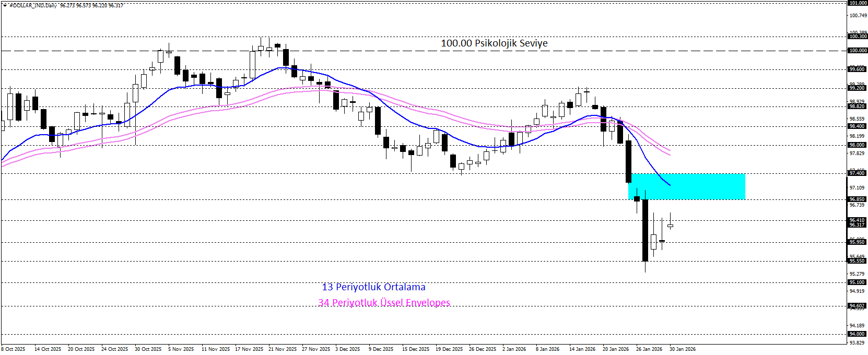Select the 95.550 level price tag

(x=857, y=261)
